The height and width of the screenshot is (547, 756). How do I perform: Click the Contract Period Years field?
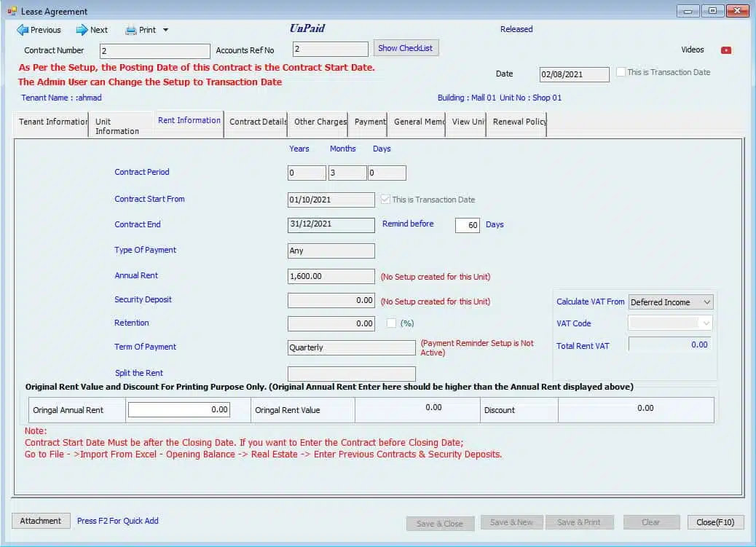pyautogui.click(x=307, y=173)
